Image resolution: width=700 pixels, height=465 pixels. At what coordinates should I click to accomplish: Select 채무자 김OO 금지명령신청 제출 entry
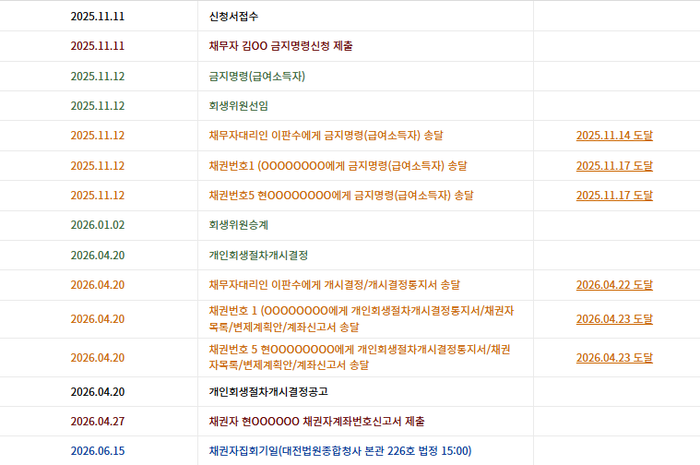(x=281, y=46)
